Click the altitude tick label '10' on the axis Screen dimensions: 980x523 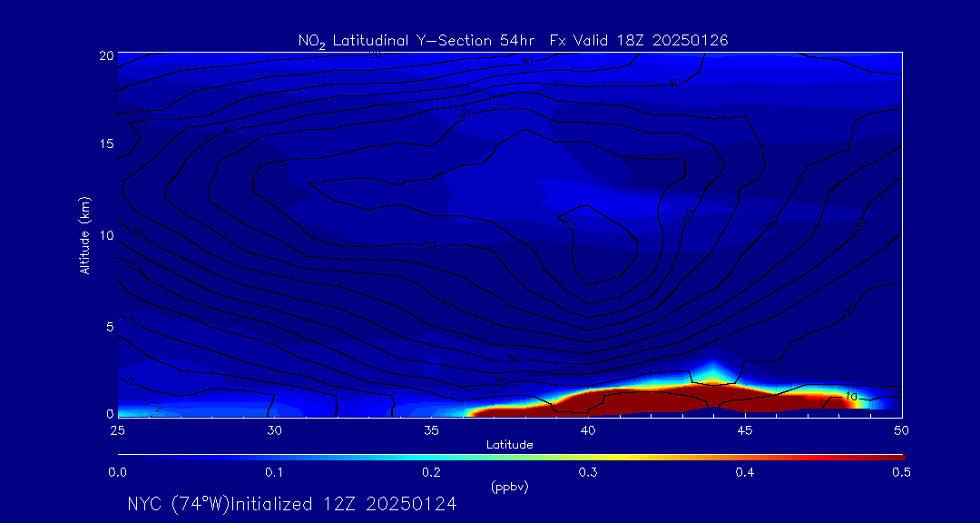106,235
